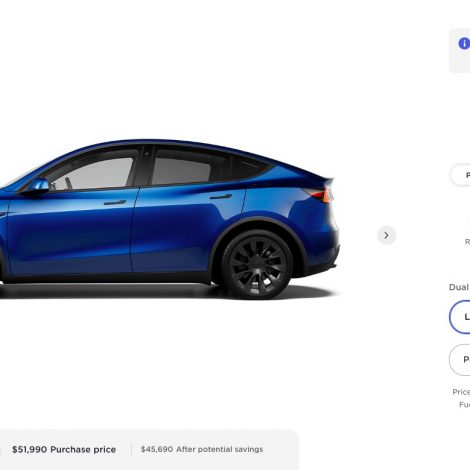This screenshot has width=470, height=470.
Task: Click the front door handle
Action: (x=115, y=202)
